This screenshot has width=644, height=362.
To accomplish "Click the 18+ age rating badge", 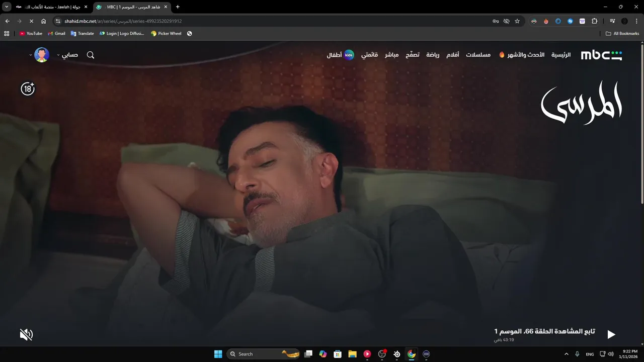I will click(28, 89).
